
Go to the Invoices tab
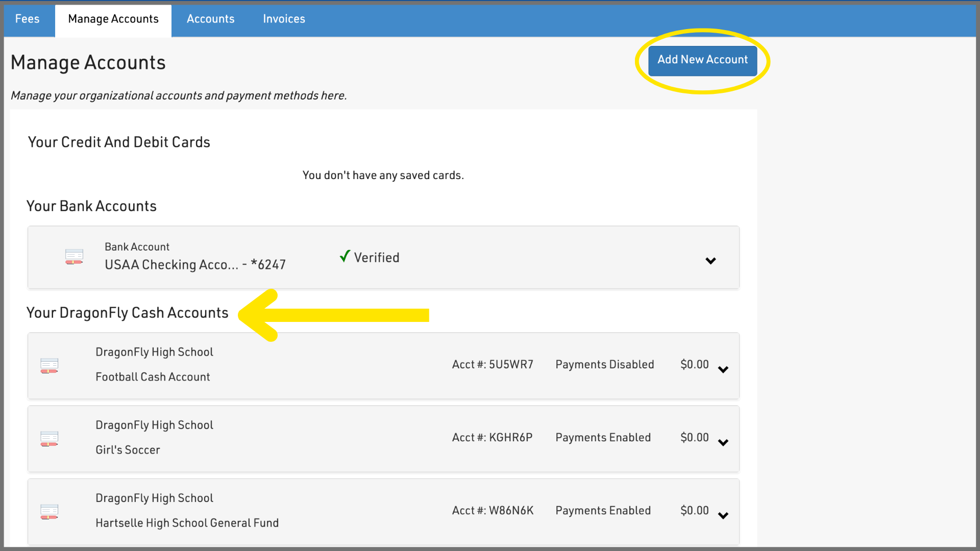284,19
